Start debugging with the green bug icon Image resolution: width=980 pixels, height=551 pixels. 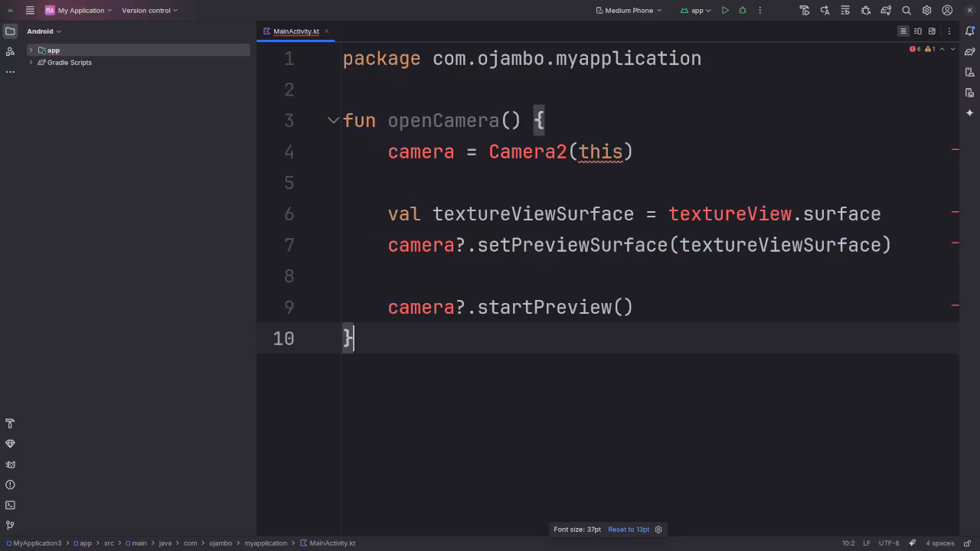743,10
